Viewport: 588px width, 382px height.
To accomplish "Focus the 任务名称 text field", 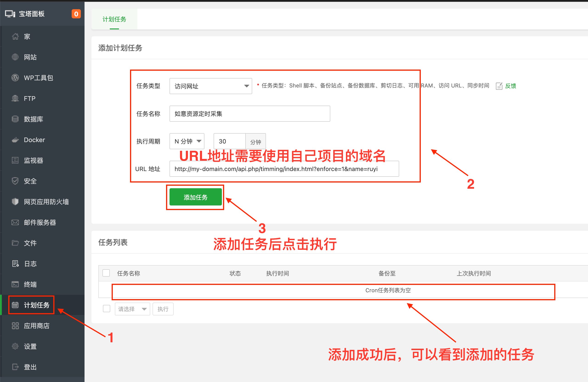I will (249, 114).
